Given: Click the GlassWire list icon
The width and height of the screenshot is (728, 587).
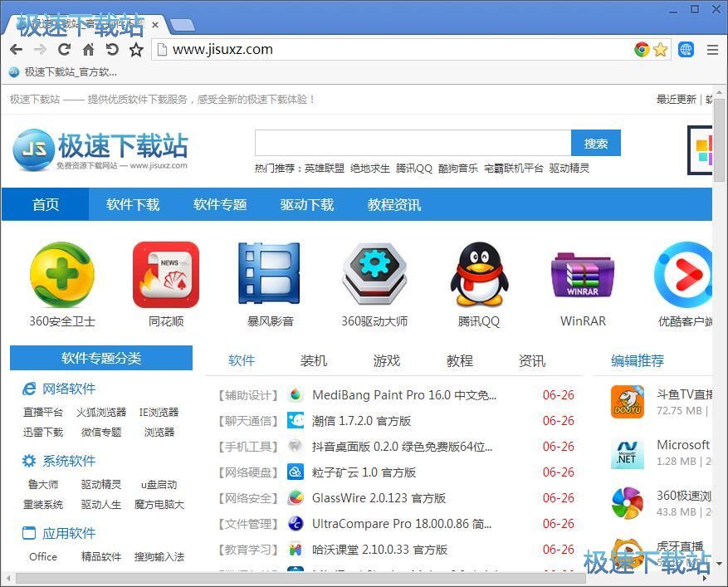Looking at the screenshot, I should [296, 498].
